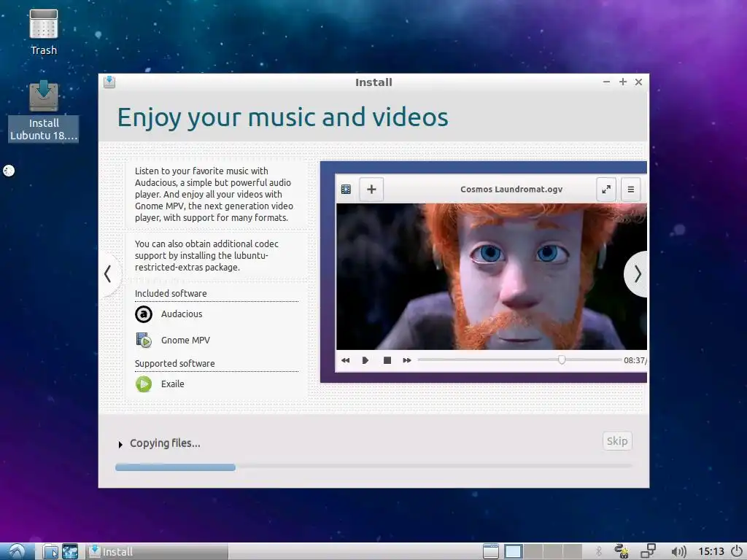The width and height of the screenshot is (747, 560).
Task: Click the software update tray icon
Action: [x=622, y=551]
